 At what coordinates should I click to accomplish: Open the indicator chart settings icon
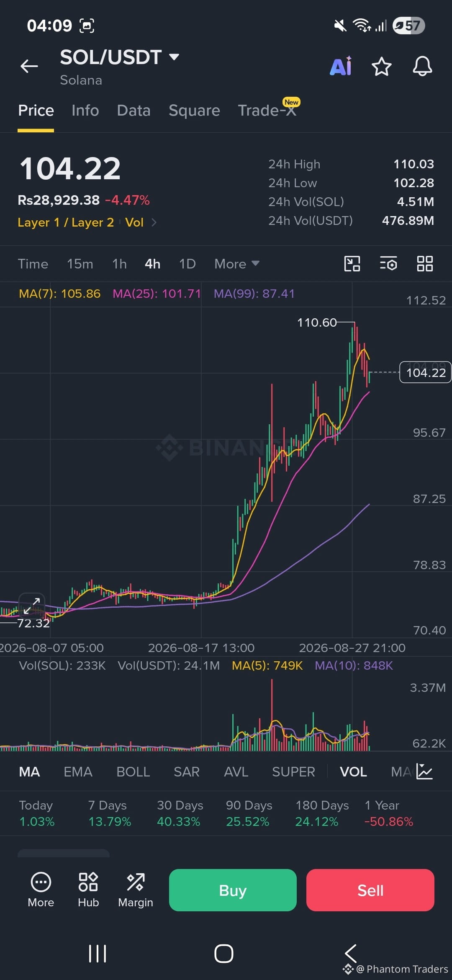(x=424, y=771)
